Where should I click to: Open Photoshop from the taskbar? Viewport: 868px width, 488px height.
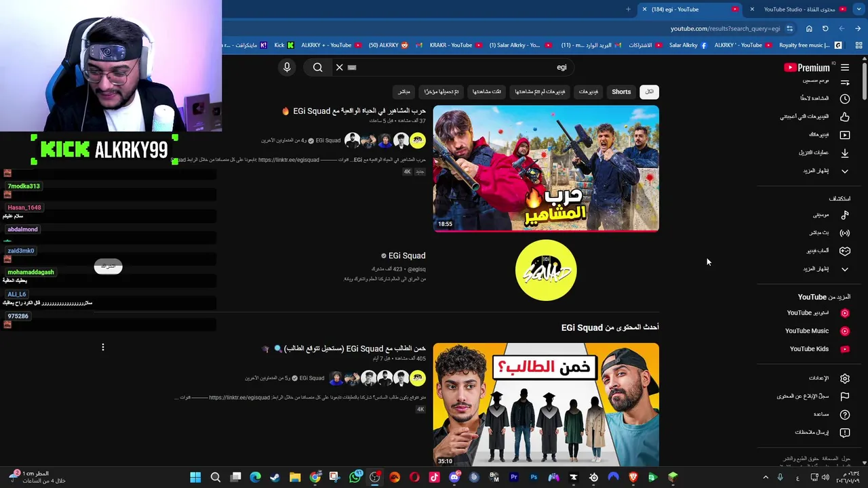[534, 477]
